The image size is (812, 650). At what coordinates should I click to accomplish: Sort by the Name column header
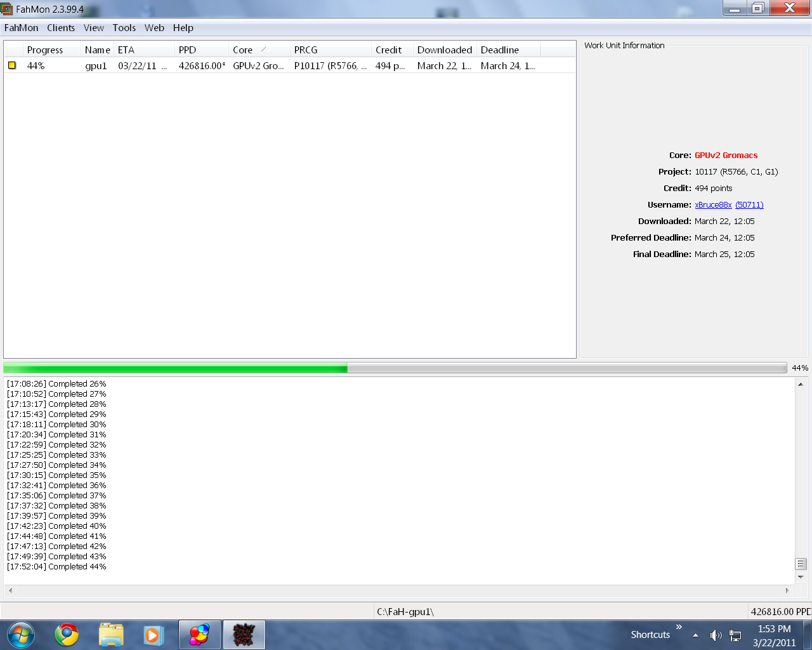coord(97,50)
